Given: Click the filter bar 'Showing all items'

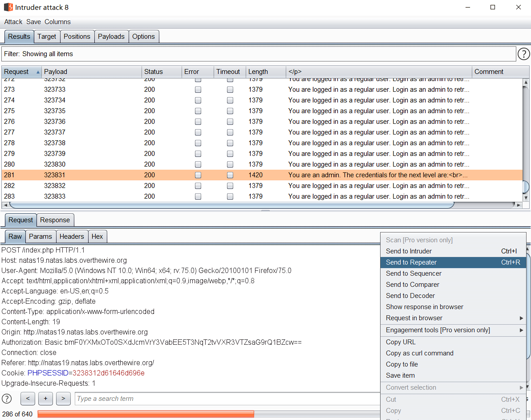Looking at the screenshot, I should pos(259,54).
